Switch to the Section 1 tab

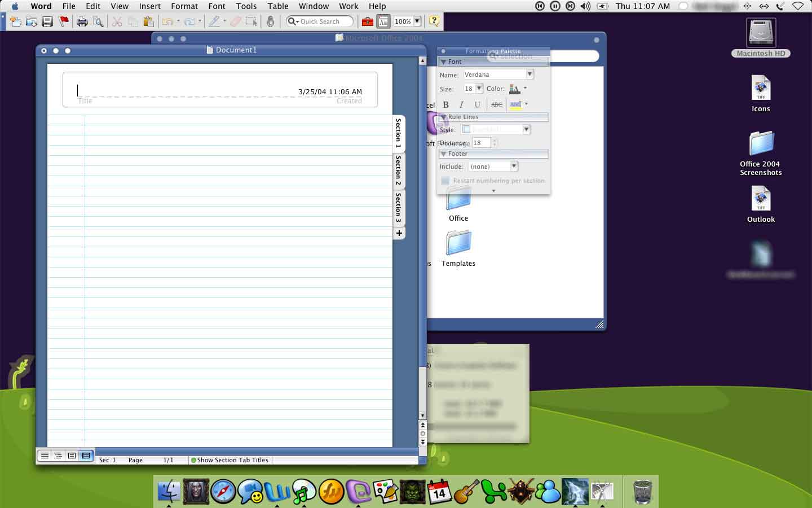(399, 133)
